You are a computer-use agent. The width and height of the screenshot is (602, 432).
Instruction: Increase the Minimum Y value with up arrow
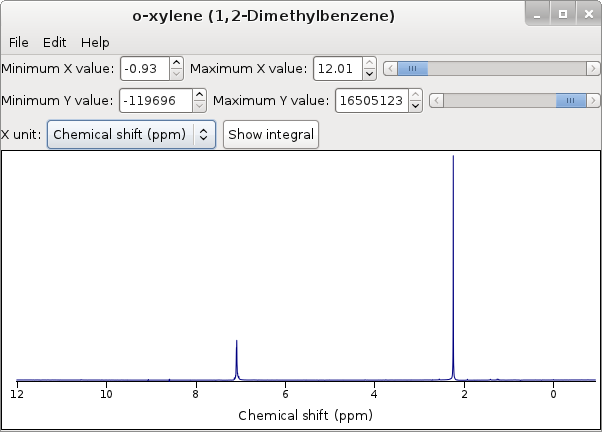pos(199,95)
